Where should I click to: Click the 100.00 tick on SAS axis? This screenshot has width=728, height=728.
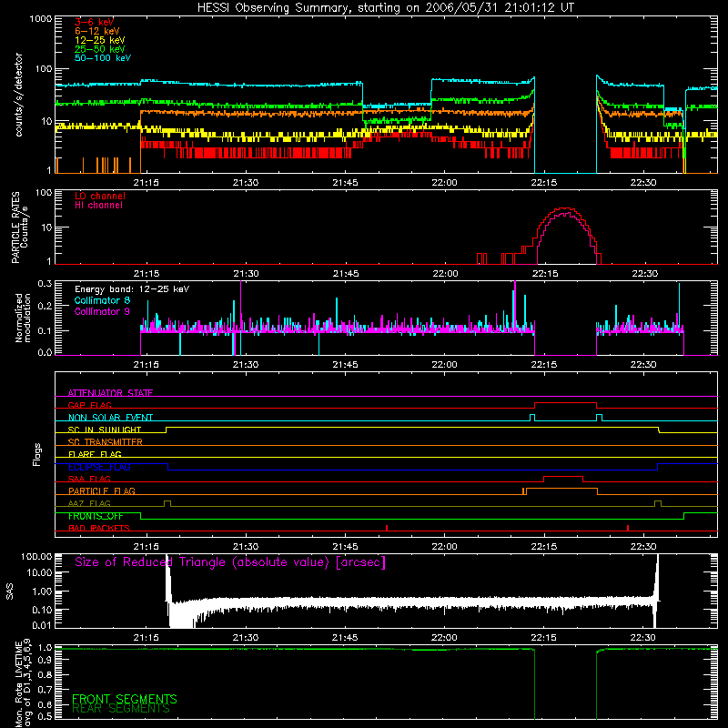pyautogui.click(x=36, y=556)
